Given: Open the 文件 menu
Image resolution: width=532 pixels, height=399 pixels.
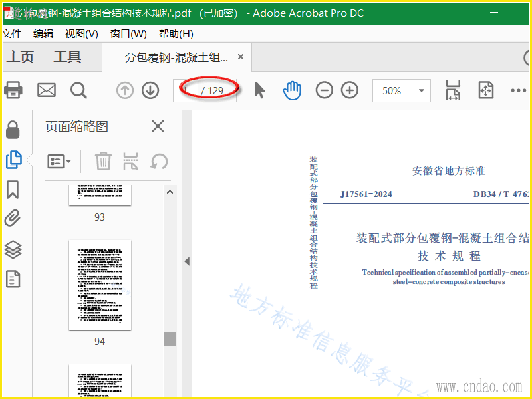Looking at the screenshot, I should click(x=12, y=34).
